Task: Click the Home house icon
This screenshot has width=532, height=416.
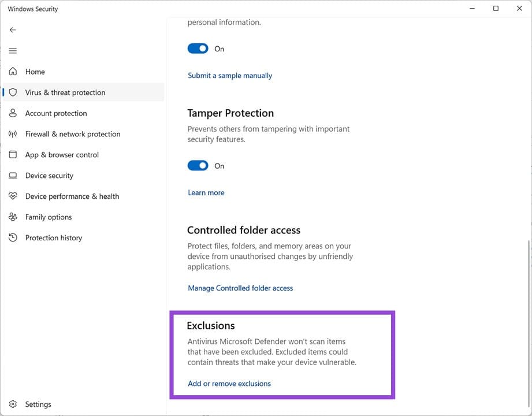Action: [13, 72]
